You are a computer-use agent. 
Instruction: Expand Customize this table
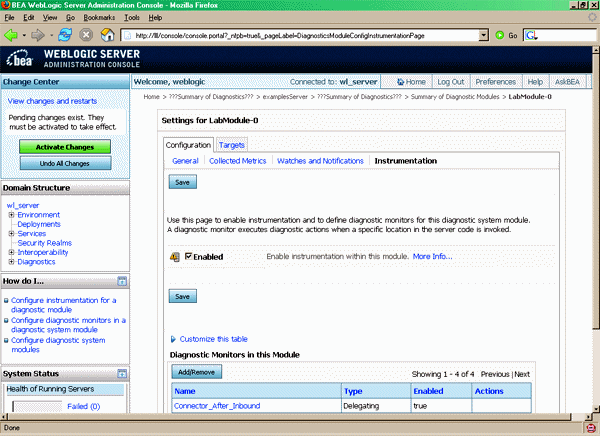coord(209,339)
